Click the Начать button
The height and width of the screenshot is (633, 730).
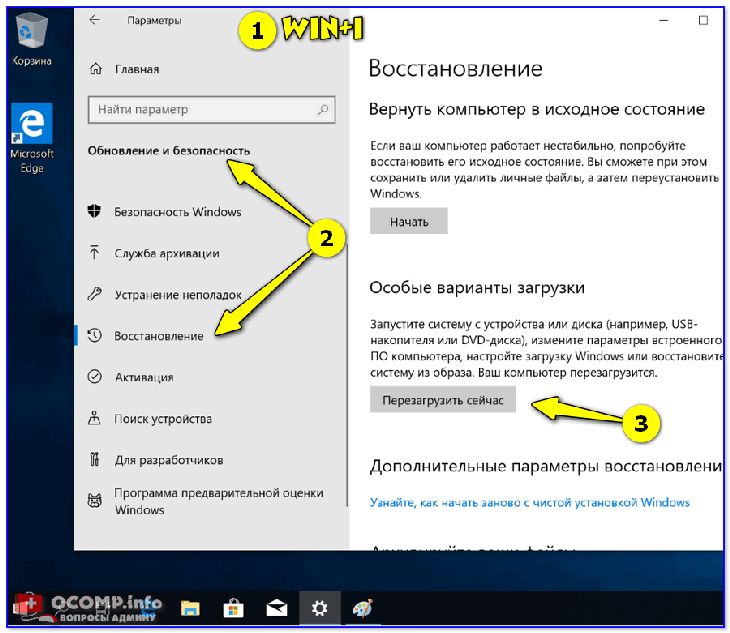coord(409,221)
